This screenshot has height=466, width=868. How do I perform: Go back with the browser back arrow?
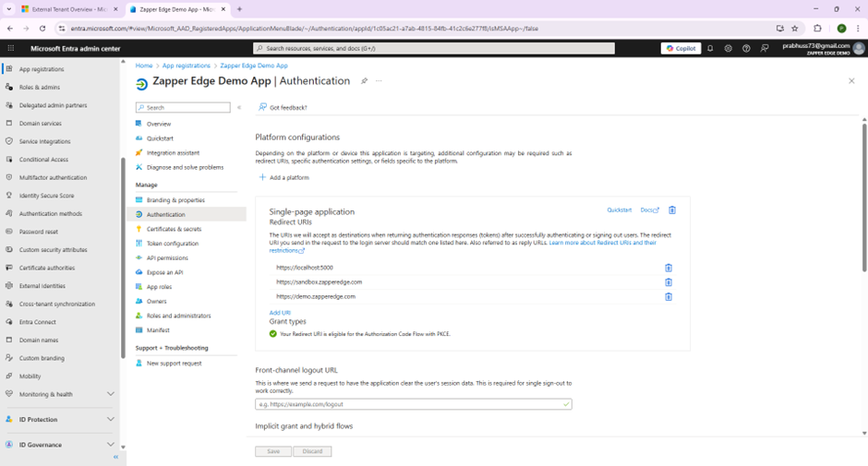coord(10,29)
